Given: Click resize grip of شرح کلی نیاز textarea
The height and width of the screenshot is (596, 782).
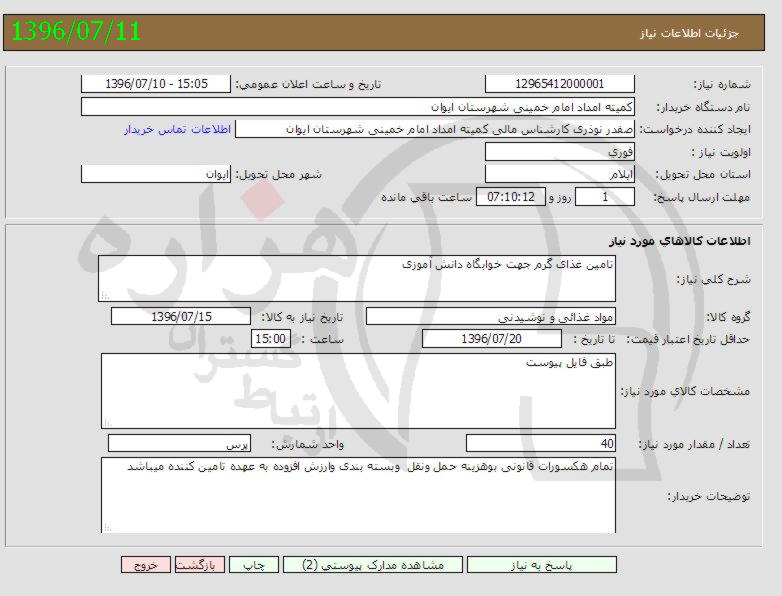Looking at the screenshot, I should pyautogui.click(x=105, y=296).
